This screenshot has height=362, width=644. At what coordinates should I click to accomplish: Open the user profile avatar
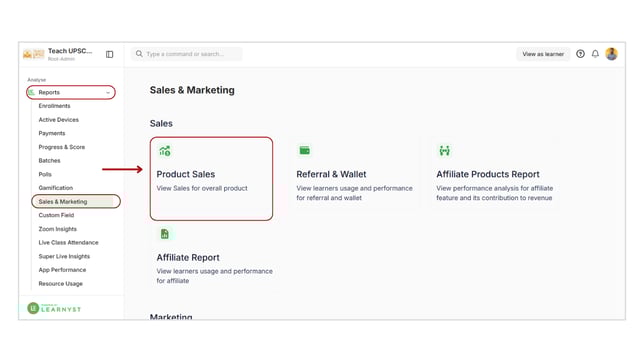point(611,54)
